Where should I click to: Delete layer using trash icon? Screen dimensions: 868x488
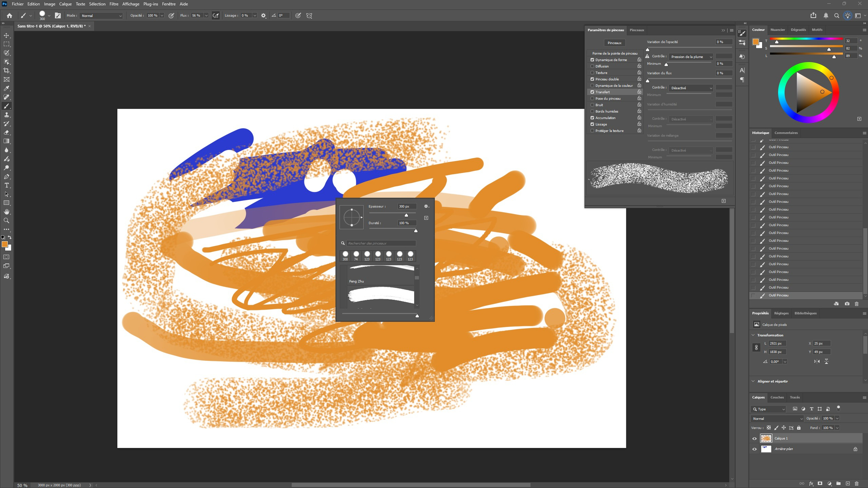(x=857, y=483)
